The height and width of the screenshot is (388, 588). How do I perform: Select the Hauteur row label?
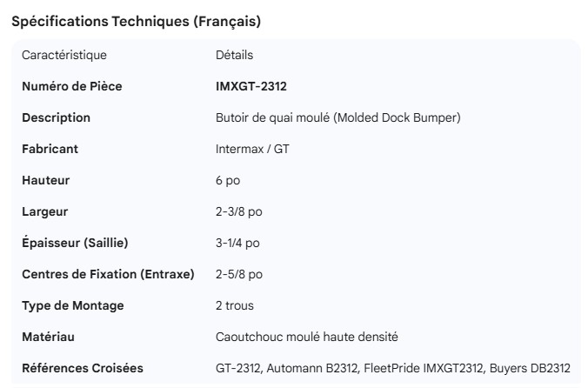coord(45,181)
